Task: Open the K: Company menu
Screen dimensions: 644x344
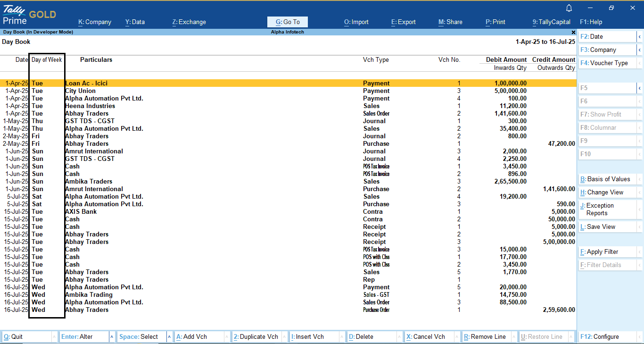Action: [x=94, y=22]
